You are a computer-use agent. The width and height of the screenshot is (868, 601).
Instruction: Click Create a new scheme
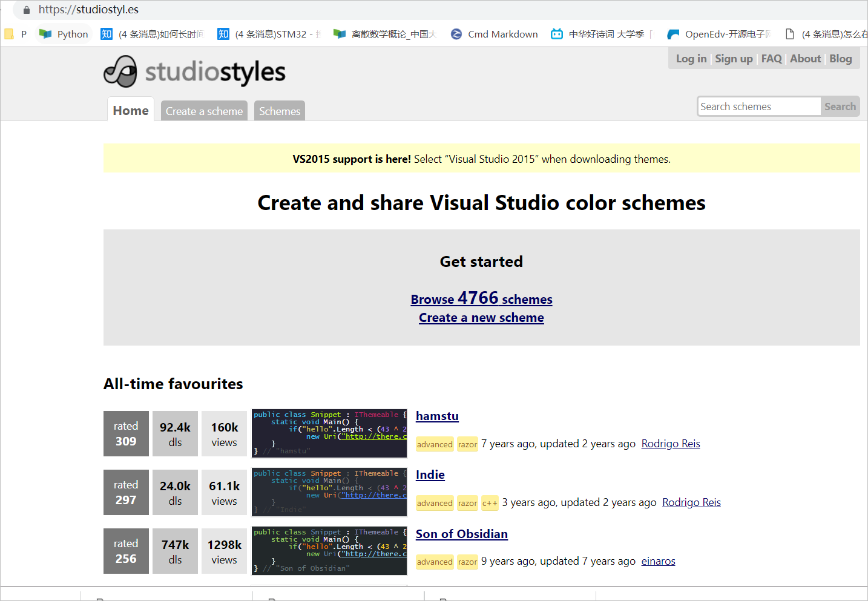pos(481,317)
